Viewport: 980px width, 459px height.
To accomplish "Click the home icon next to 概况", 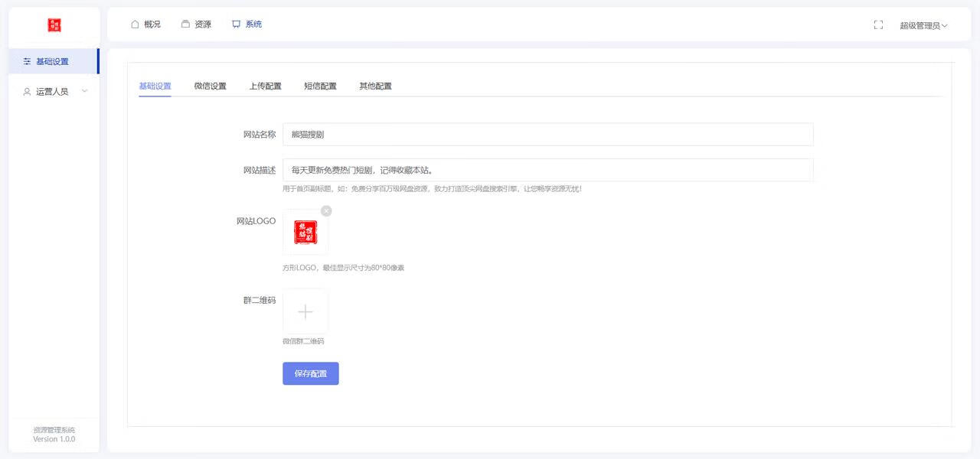I will (x=136, y=24).
